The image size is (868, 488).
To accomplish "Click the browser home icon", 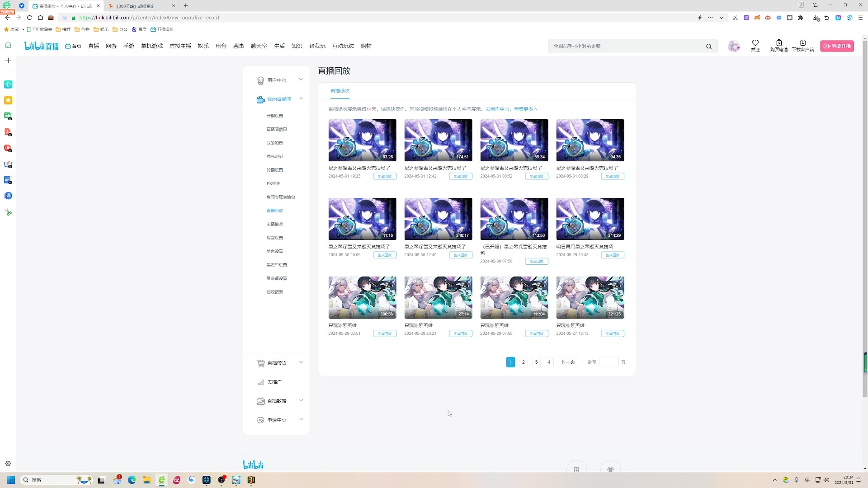I will click(x=40, y=18).
